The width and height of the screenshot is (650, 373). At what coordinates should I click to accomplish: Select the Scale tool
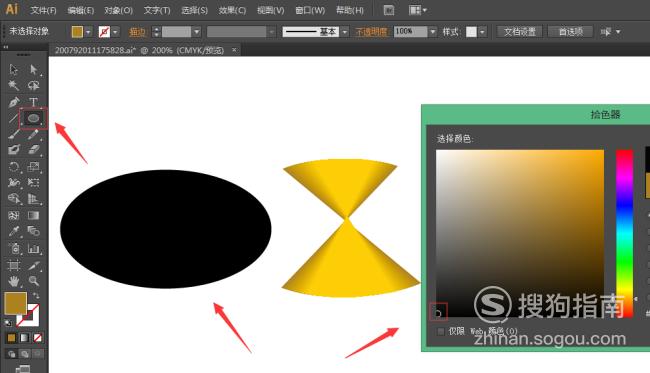point(34,167)
